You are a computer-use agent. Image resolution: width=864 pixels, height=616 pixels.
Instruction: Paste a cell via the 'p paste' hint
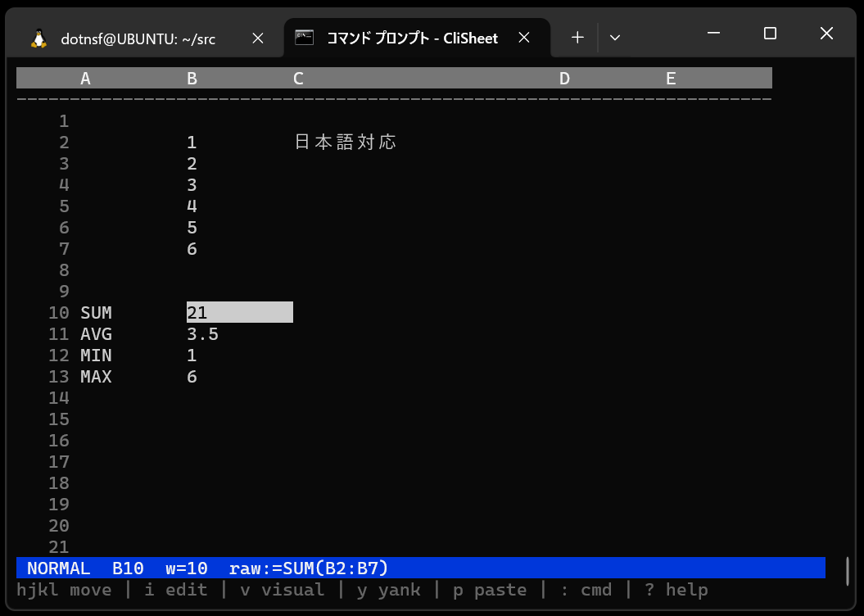click(x=488, y=589)
